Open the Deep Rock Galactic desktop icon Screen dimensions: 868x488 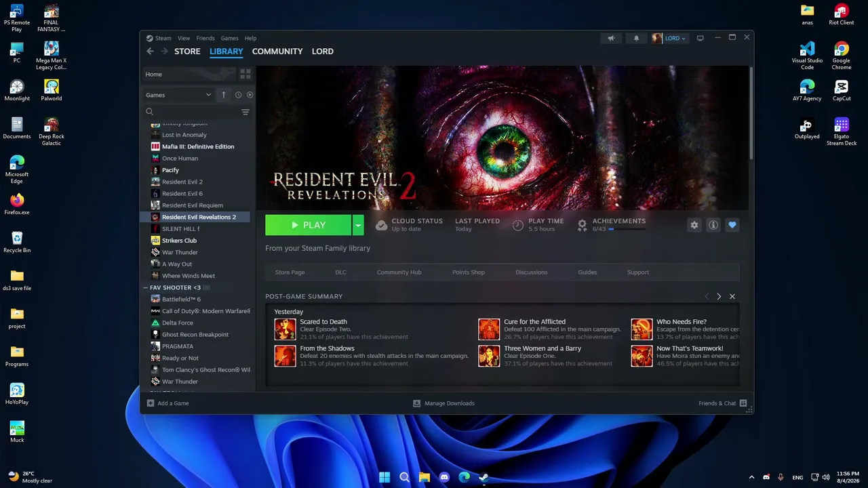coord(51,131)
